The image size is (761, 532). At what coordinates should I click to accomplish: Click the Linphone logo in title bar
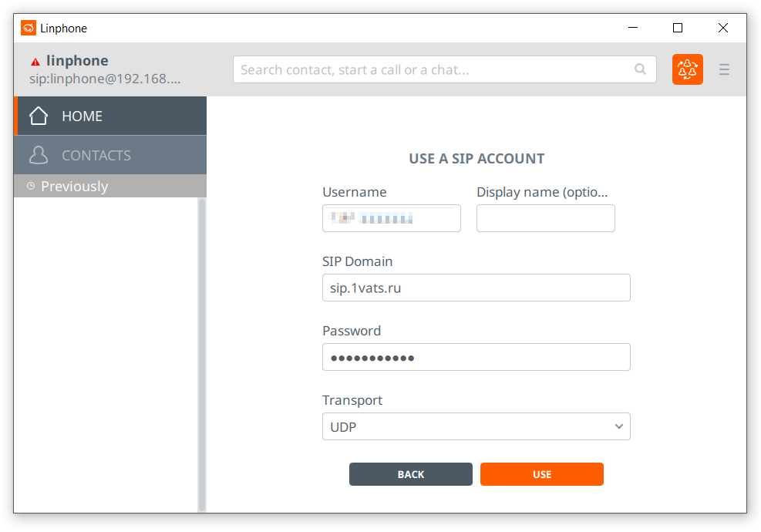tap(29, 28)
